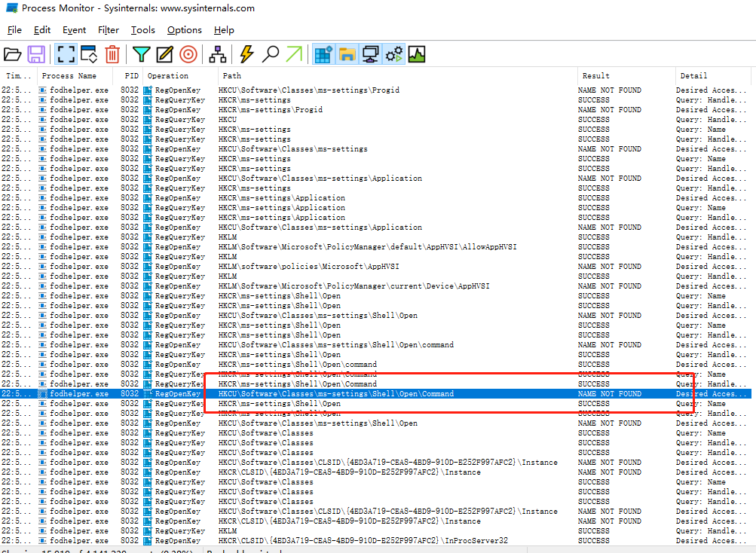Viewport: 756px width, 553px height.
Task: Click the Find magnifying glass icon
Action: pos(271,54)
